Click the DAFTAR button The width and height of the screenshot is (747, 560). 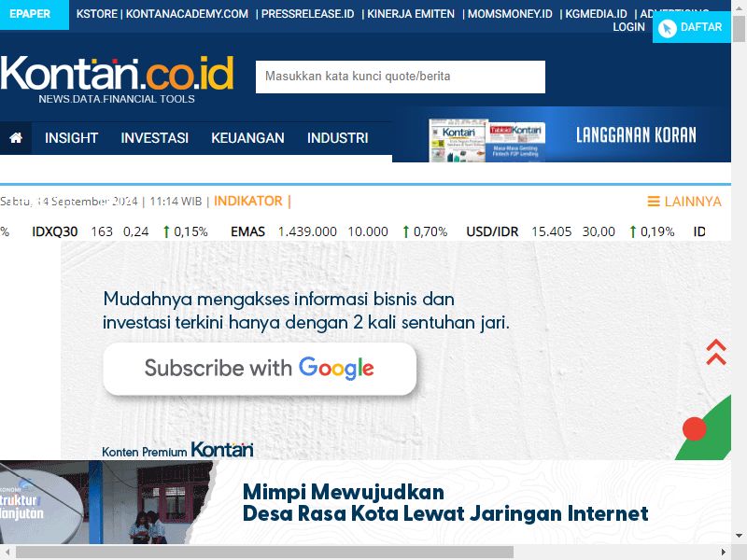692,27
